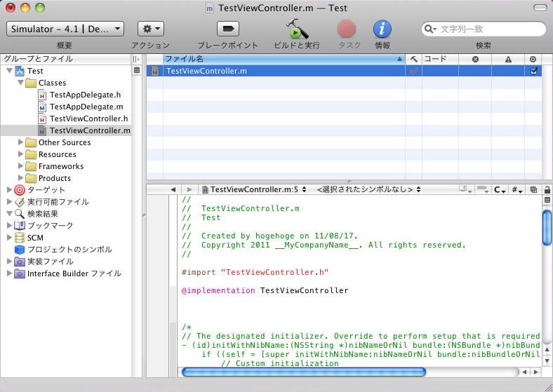Viewport: 553px width, 392px height.
Task: Collapse the 検索結果 group
Action: pyautogui.click(x=10, y=214)
